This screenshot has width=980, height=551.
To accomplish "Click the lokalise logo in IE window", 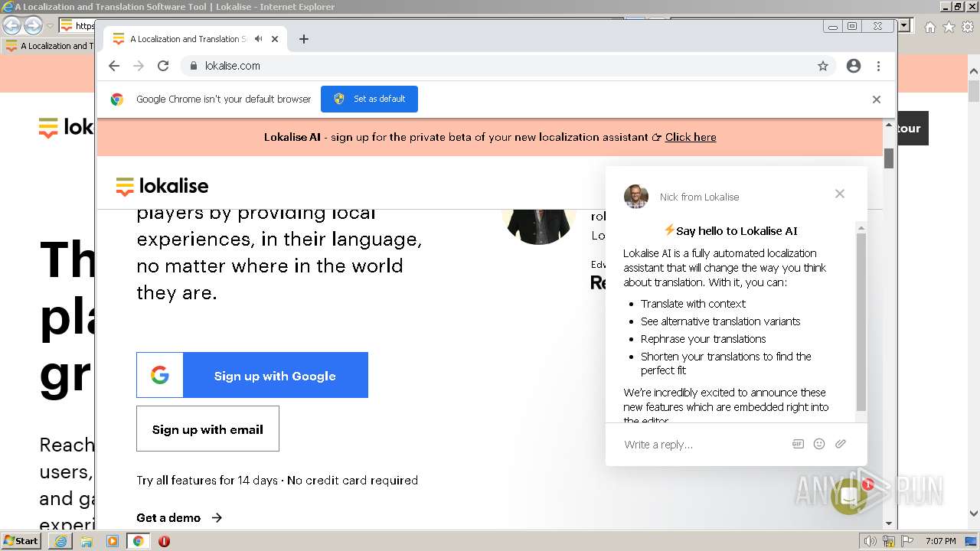I will (66, 127).
